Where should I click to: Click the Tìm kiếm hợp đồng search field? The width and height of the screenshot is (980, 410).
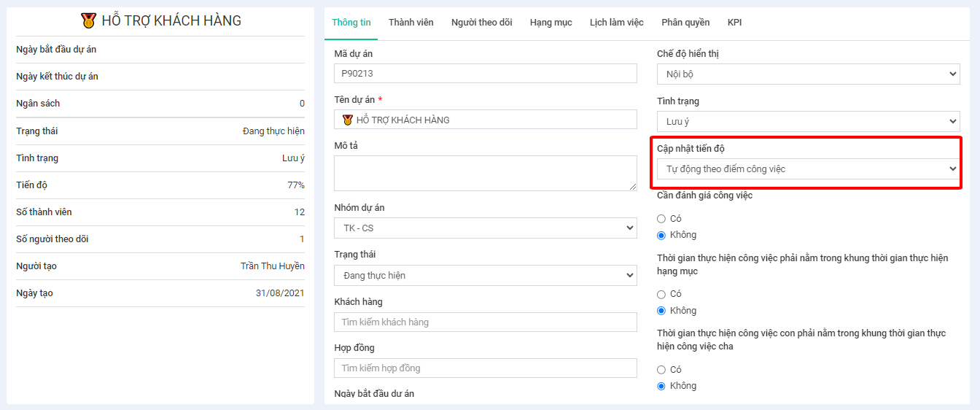pos(485,368)
